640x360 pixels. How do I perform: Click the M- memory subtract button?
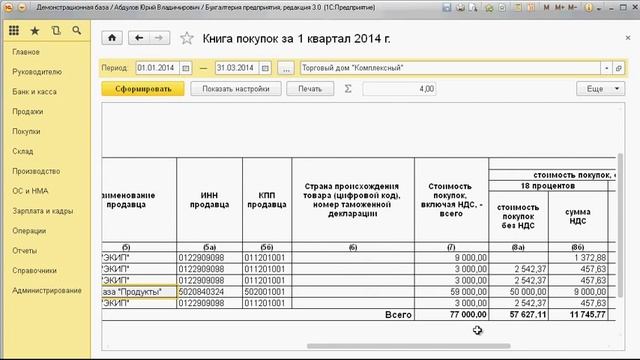(x=572, y=7)
